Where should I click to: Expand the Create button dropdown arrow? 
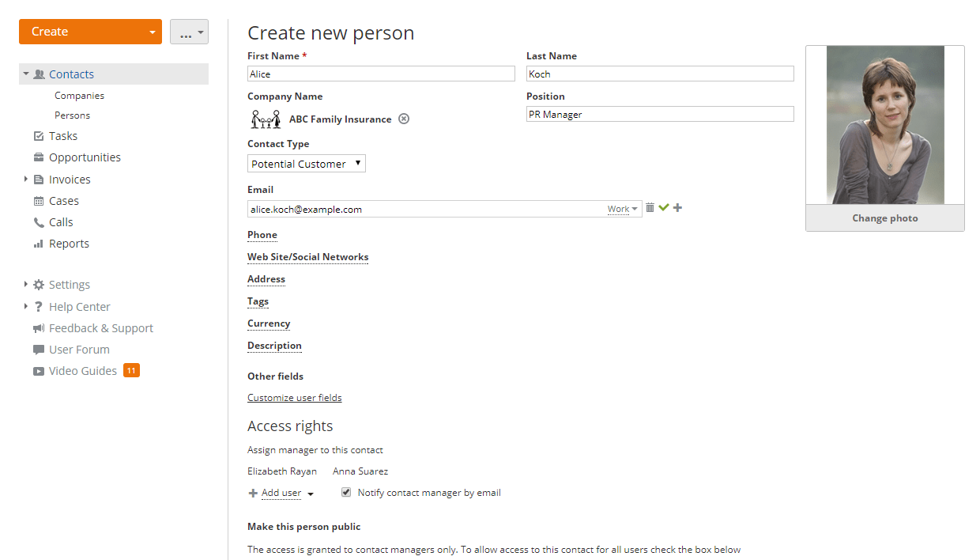point(153,32)
